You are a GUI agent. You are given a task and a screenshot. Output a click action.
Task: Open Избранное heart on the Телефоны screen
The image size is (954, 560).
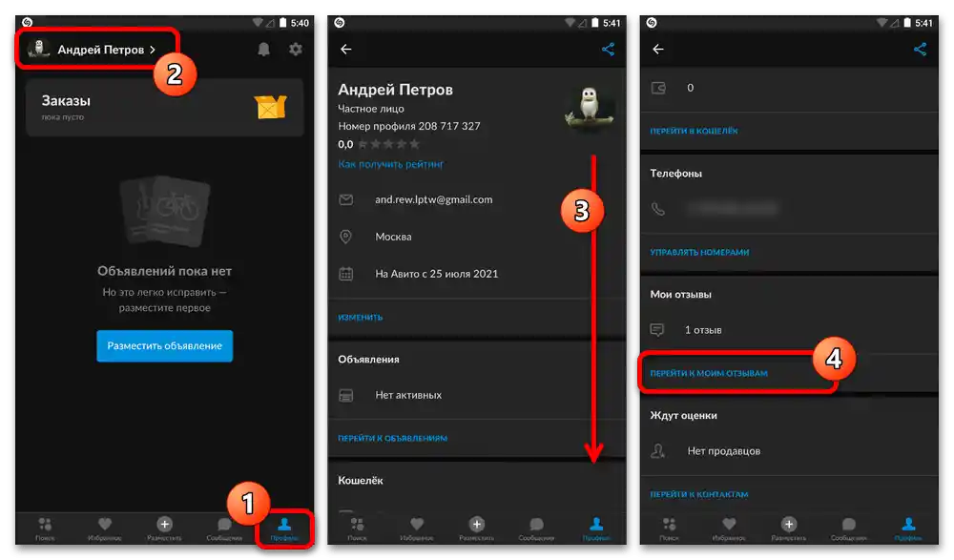tap(729, 529)
